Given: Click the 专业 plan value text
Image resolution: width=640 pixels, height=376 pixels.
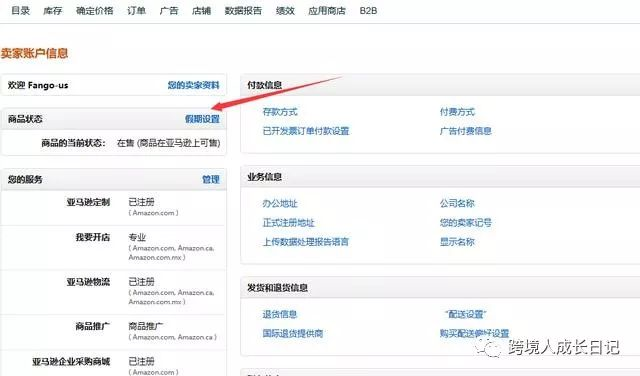Looking at the screenshot, I should click(x=137, y=237).
